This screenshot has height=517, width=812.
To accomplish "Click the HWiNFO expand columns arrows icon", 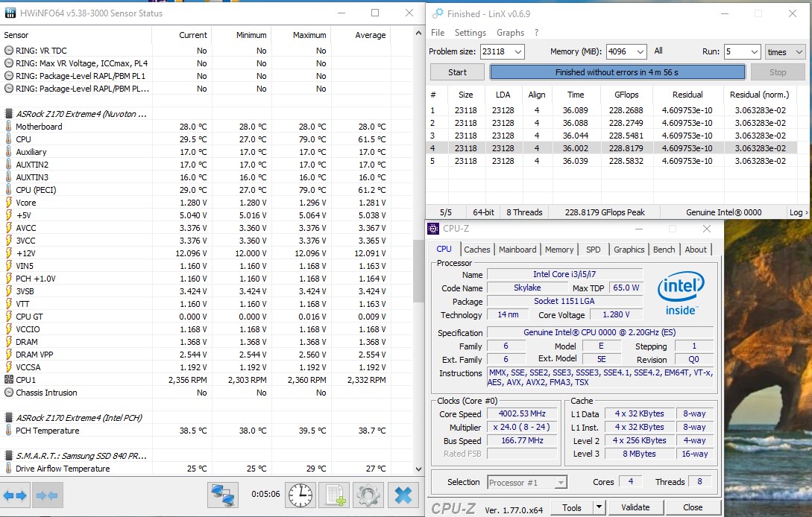I will tap(15, 496).
